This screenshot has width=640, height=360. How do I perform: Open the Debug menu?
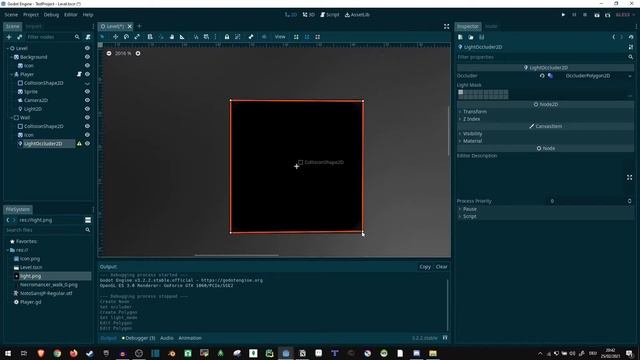click(51, 15)
